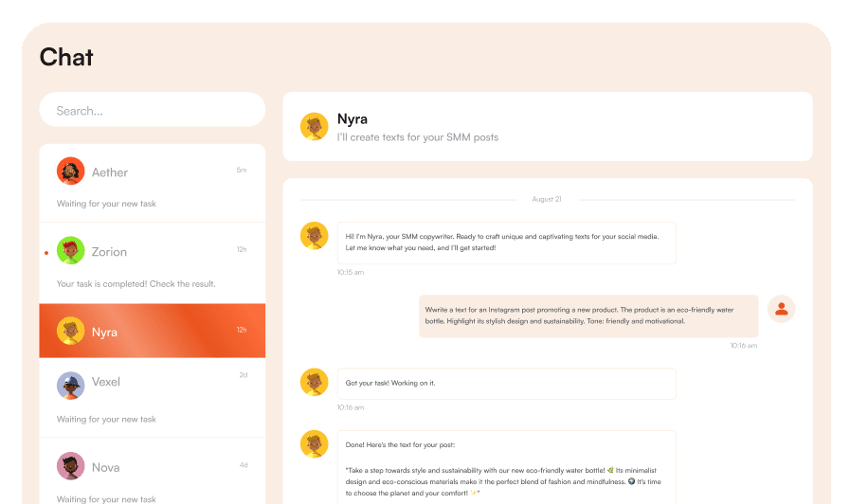This screenshot has width=850, height=504.
Task: Open the Aether conversation
Action: [152, 184]
